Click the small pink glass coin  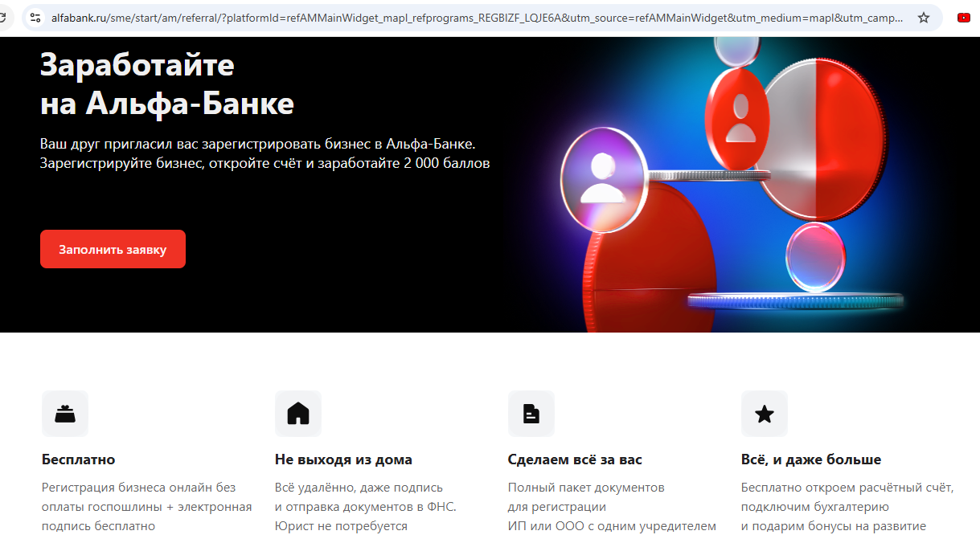[814, 257]
